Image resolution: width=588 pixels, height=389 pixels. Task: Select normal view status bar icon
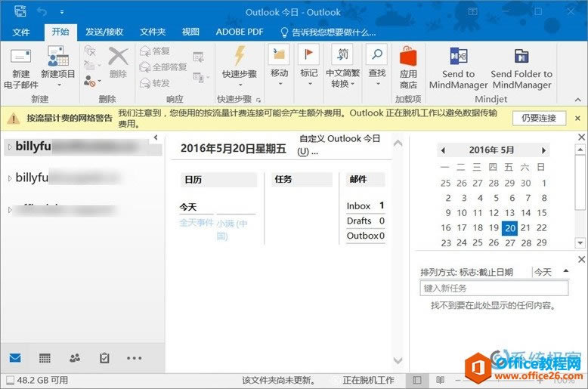(417, 380)
